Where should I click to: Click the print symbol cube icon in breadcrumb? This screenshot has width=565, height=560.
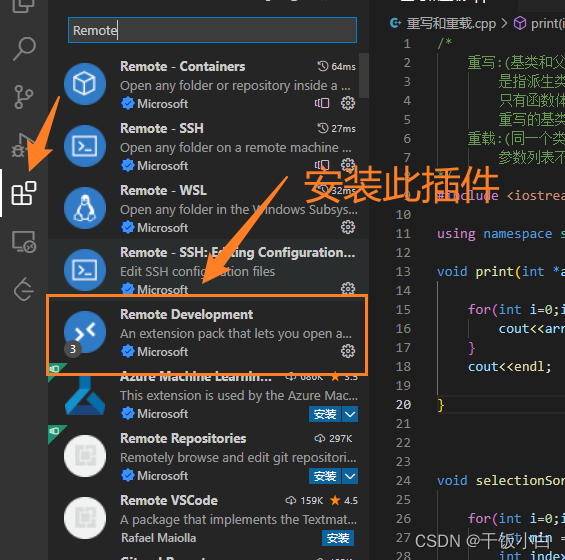[520, 23]
